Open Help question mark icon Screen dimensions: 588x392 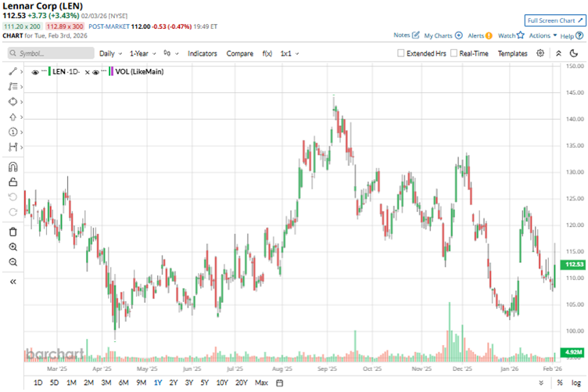pos(579,36)
